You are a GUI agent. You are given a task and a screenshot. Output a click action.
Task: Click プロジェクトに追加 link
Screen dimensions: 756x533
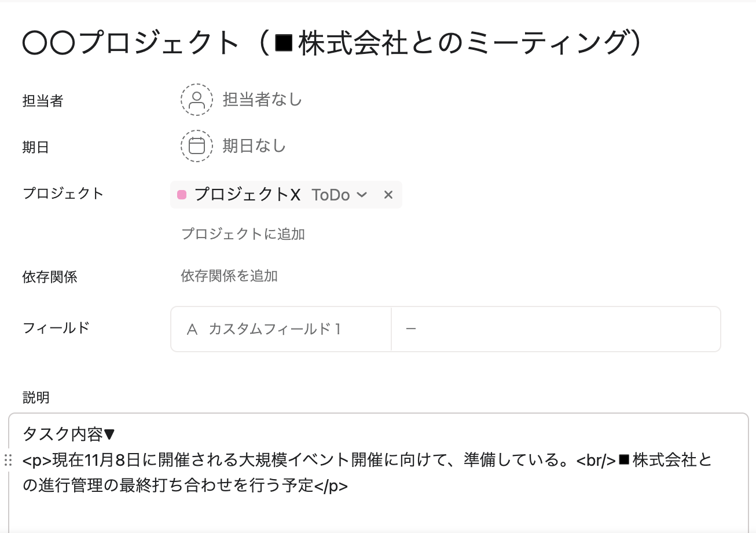243,234
